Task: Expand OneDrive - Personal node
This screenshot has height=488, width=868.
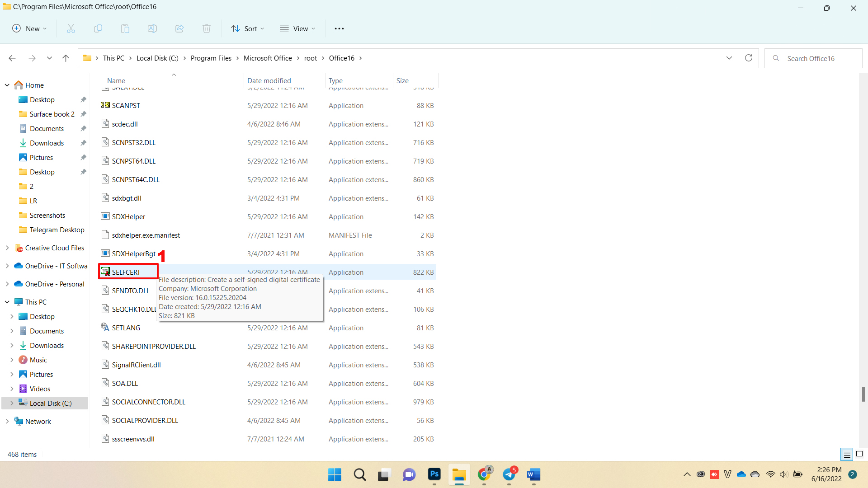Action: click(x=7, y=284)
